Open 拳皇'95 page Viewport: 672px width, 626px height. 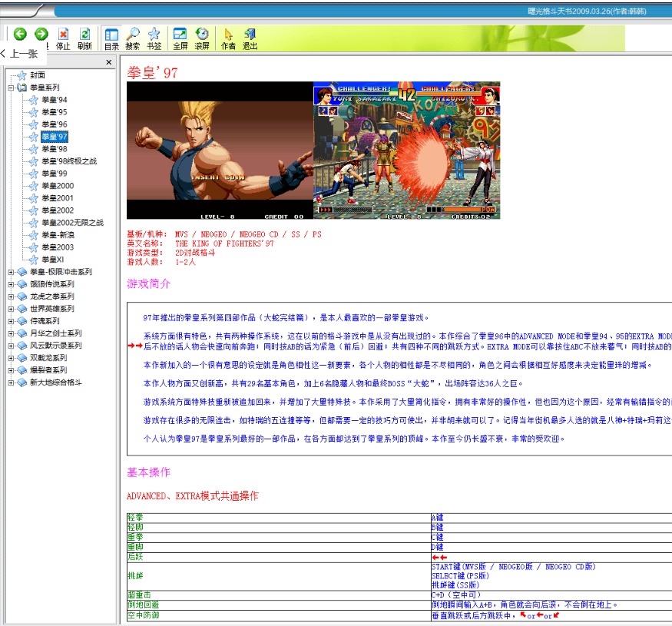tap(55, 112)
